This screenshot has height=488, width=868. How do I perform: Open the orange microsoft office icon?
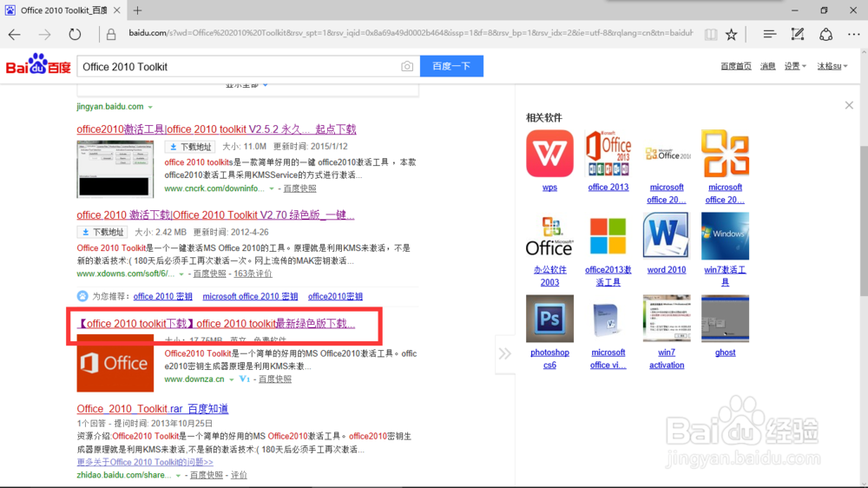[x=725, y=154]
